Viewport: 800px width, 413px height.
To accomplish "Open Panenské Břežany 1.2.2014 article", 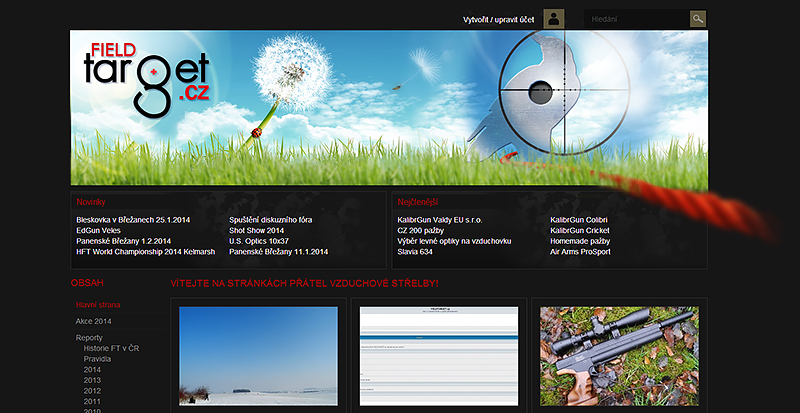I will tap(123, 241).
